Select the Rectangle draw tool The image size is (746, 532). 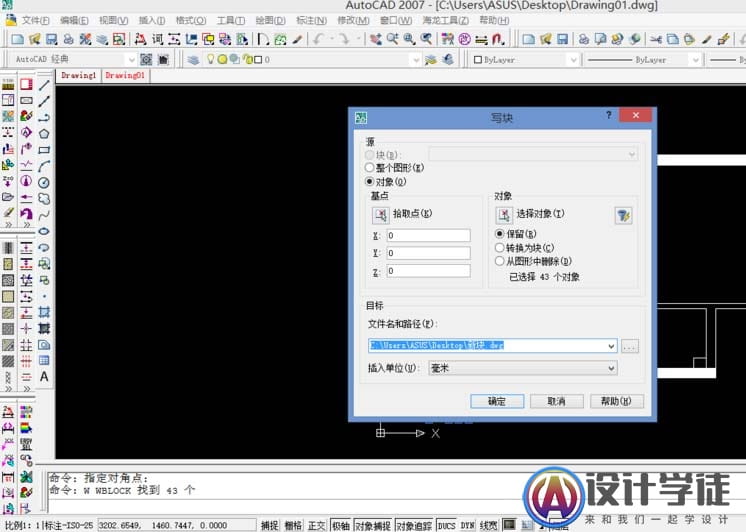coord(44,150)
